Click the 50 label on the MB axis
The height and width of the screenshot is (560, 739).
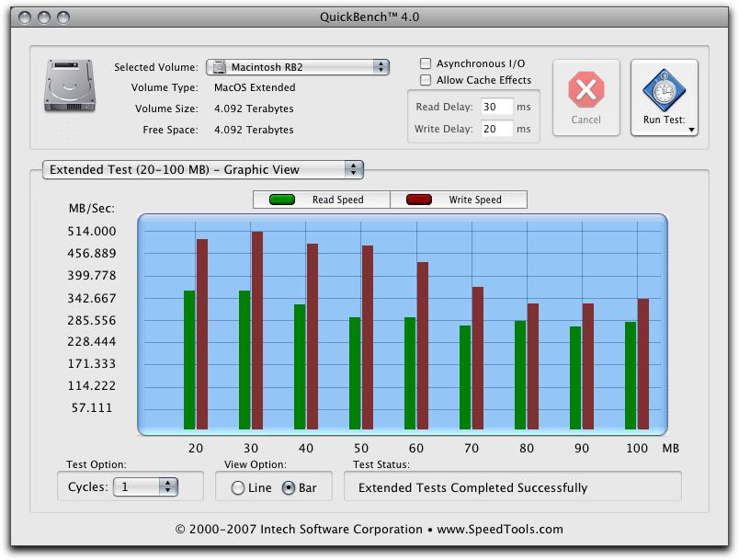[x=361, y=448]
